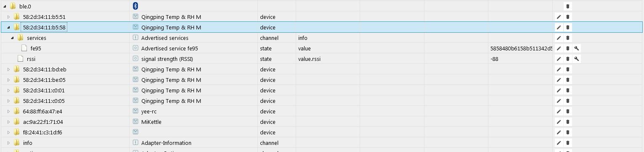Screen dimensions: 644x152
Task: Expand the ac:9a:22:f1:71:04 node
Action: pyautogui.click(x=9, y=122)
